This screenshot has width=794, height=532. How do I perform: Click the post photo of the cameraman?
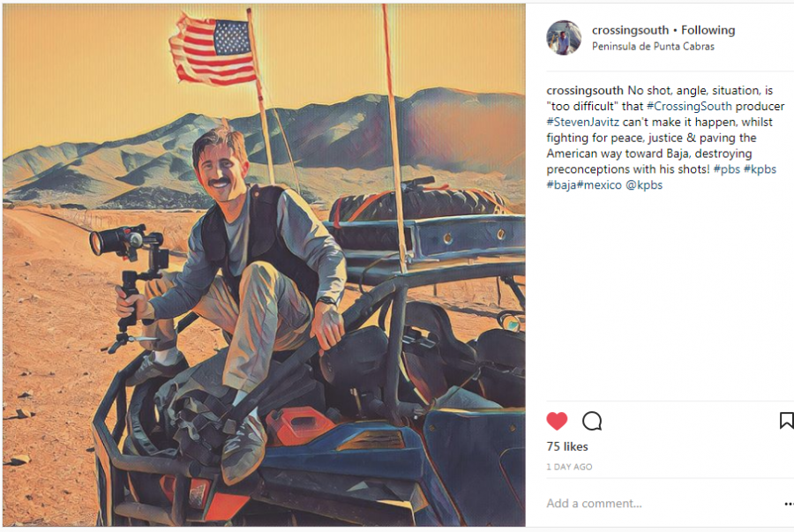[x=263, y=265]
